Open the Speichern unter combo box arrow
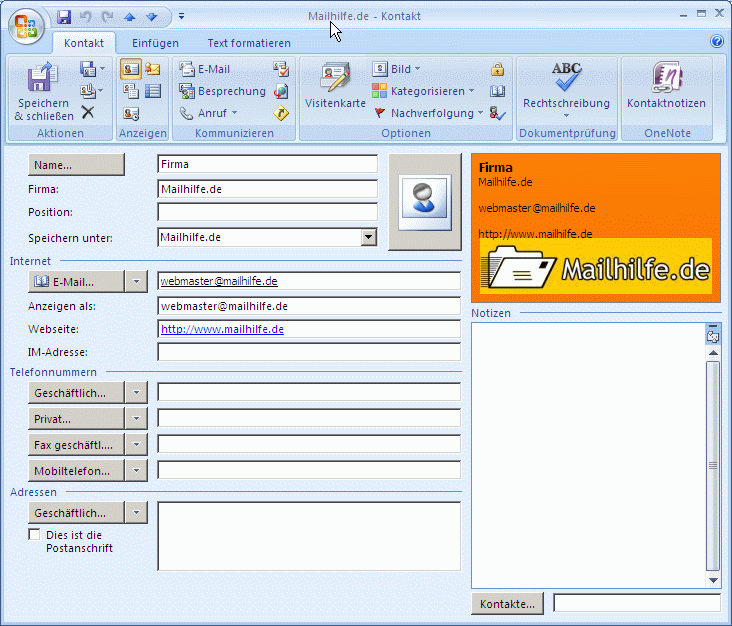Screen dimensions: 732x626 tap(368, 237)
